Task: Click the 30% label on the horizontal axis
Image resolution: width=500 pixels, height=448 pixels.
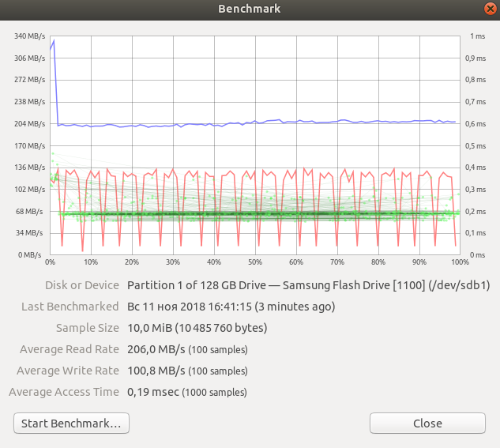Action: pos(173,262)
